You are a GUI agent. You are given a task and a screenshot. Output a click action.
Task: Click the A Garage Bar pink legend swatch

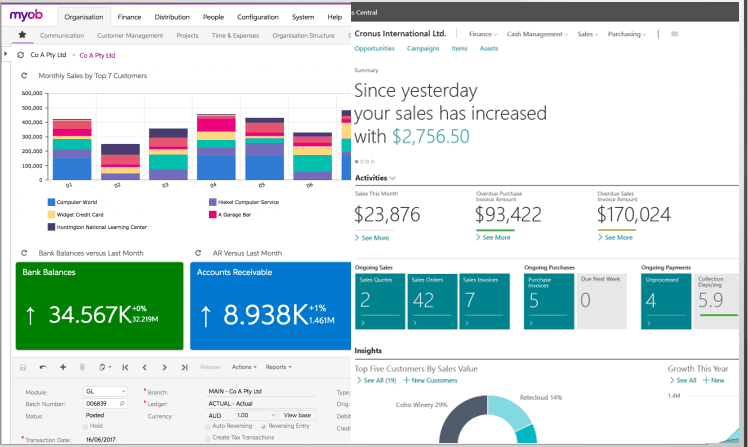click(213, 215)
